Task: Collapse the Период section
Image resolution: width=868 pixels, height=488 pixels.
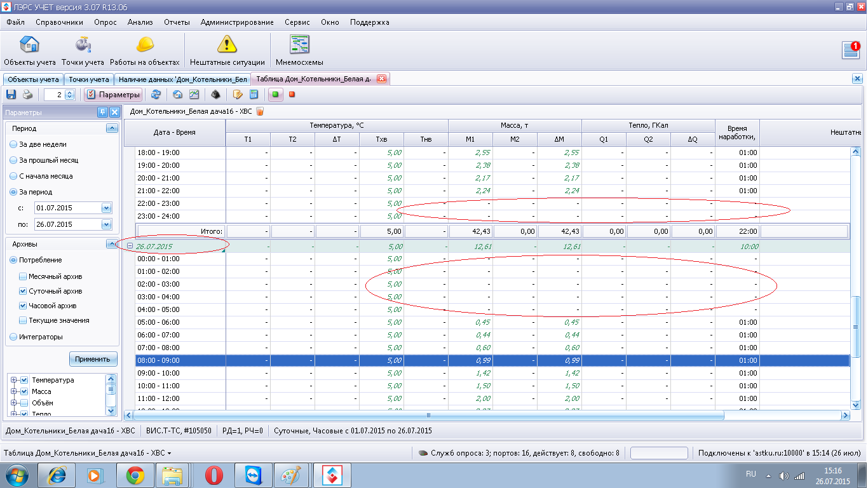Action: pos(112,128)
